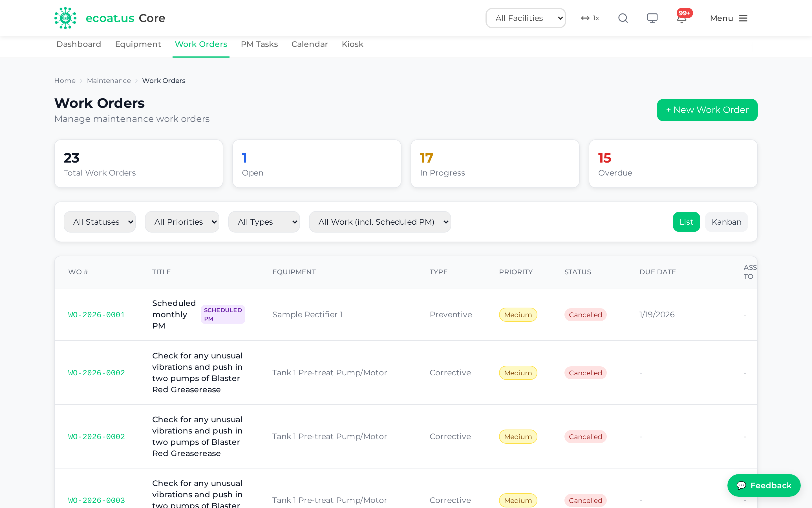Click the Maintenance breadcrumb link
Image resolution: width=812 pixels, height=508 pixels.
tap(109, 81)
